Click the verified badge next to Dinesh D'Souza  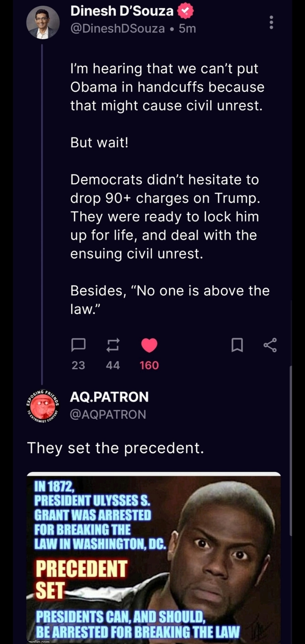tap(185, 11)
